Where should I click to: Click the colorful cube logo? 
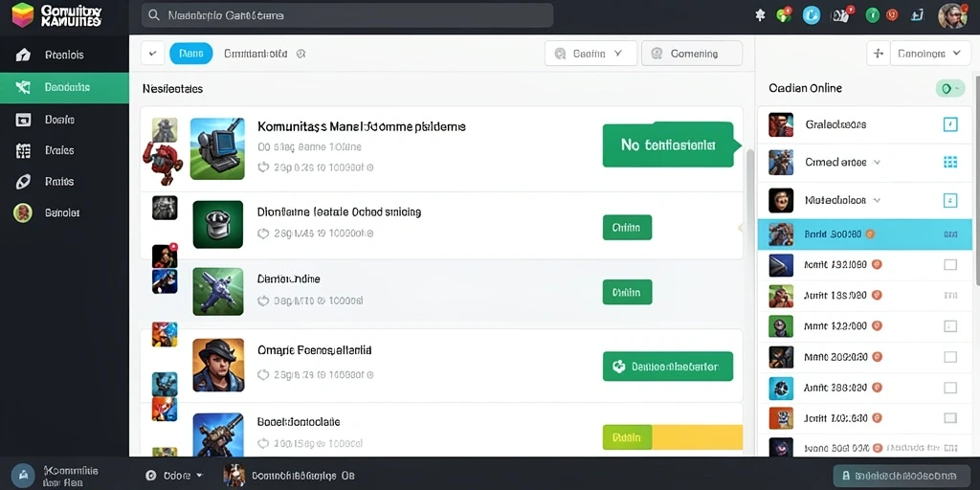(x=23, y=14)
